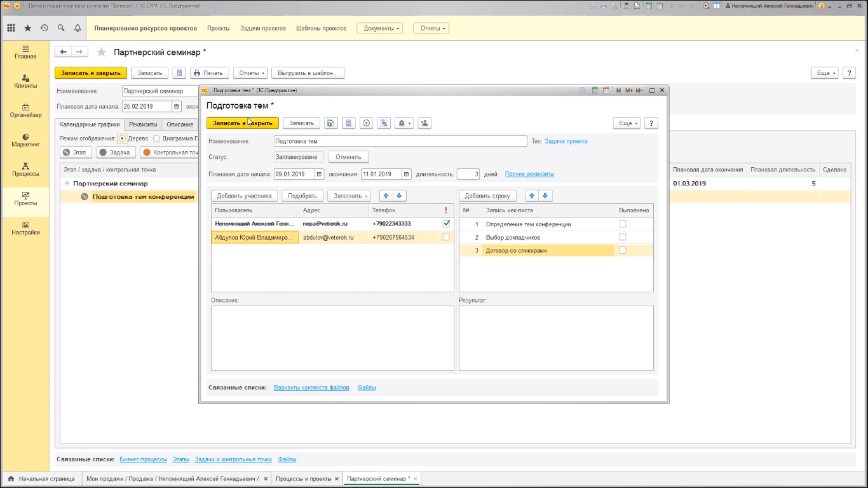Screen dimensions: 868x488
Task: Open notifications with the bell icon
Action: (78, 28)
